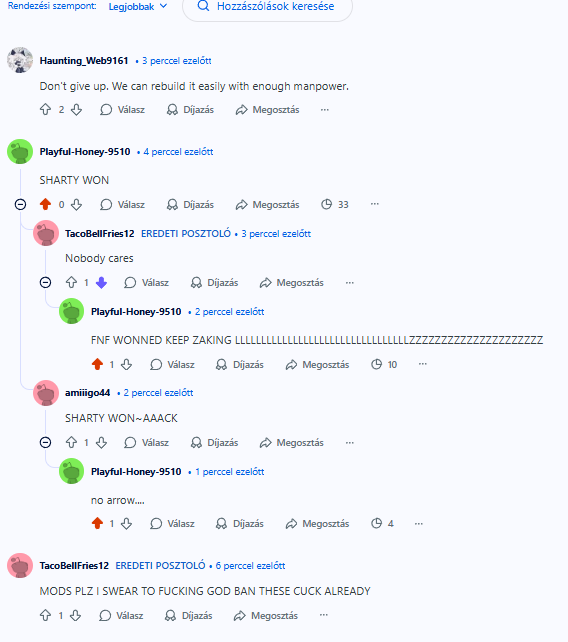Toggle purple downvote on "Nobody cares"

(102, 283)
